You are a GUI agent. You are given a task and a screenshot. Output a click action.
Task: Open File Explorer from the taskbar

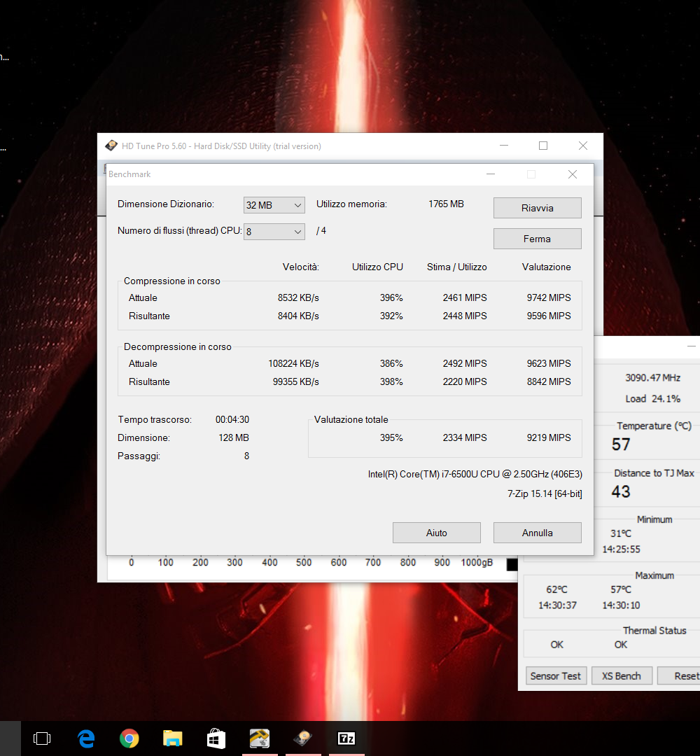click(173, 738)
